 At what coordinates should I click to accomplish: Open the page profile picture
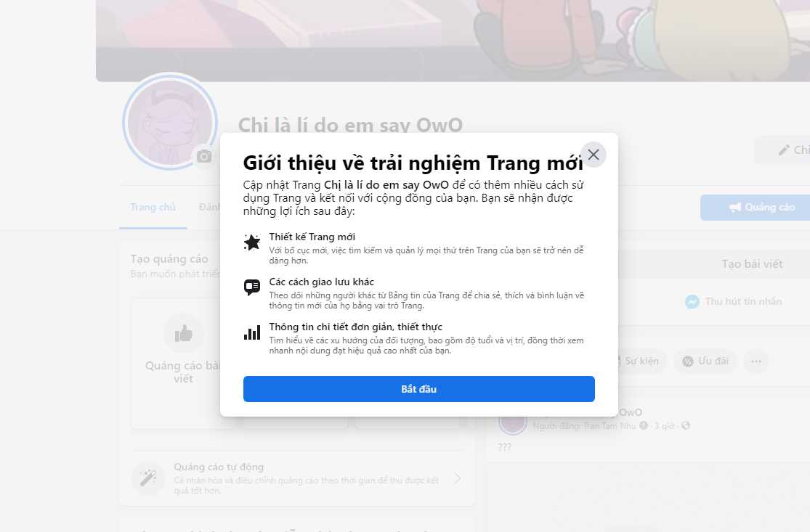tap(170, 122)
